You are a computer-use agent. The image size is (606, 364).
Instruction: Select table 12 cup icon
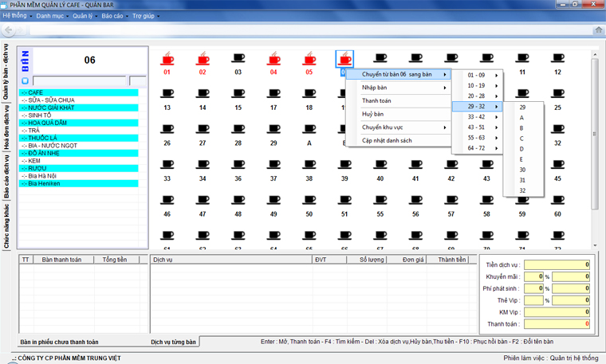tap(557, 58)
